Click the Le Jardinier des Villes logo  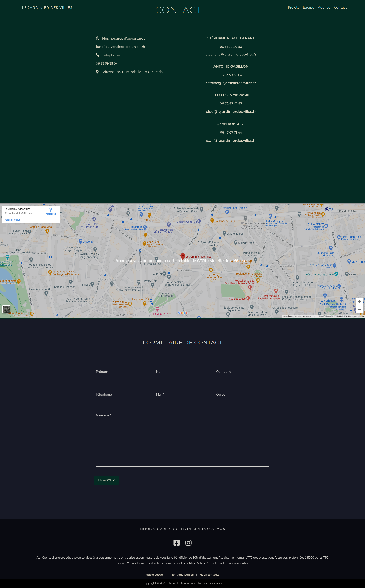pyautogui.click(x=47, y=8)
